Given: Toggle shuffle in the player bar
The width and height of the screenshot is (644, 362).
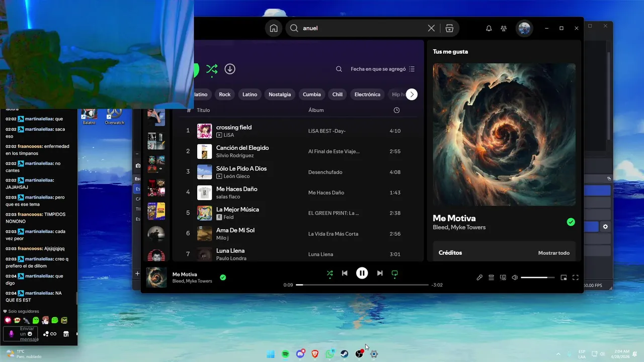Looking at the screenshot, I should tap(330, 273).
